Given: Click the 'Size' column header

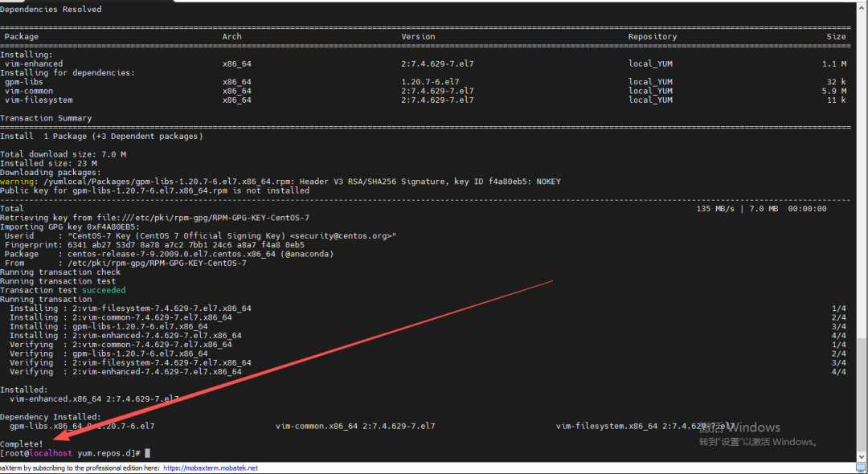Looking at the screenshot, I should 837,36.
